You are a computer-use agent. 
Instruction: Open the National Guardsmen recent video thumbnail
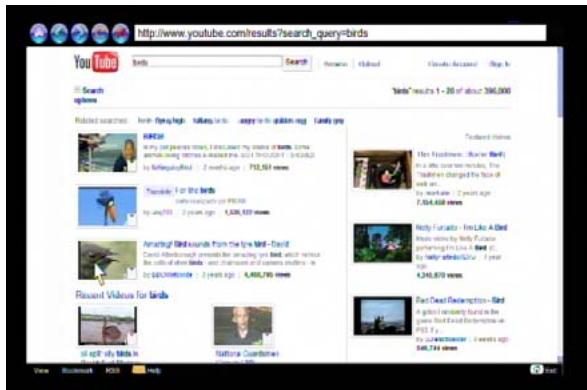click(243, 326)
